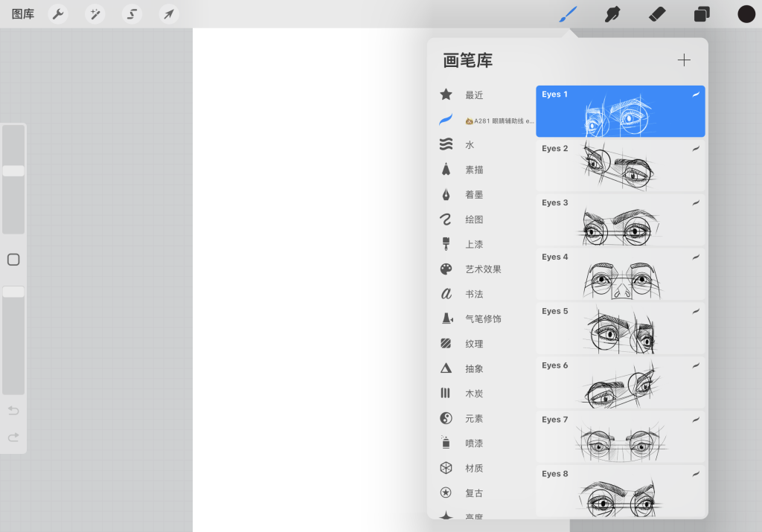Toggle the square modify button on sidebar
The image size is (762, 532).
(13, 260)
